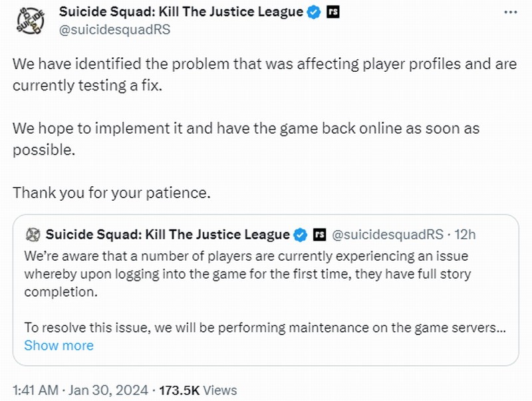Click the RS badge in quoted tweet
This screenshot has width=532, height=401.
[x=319, y=235]
